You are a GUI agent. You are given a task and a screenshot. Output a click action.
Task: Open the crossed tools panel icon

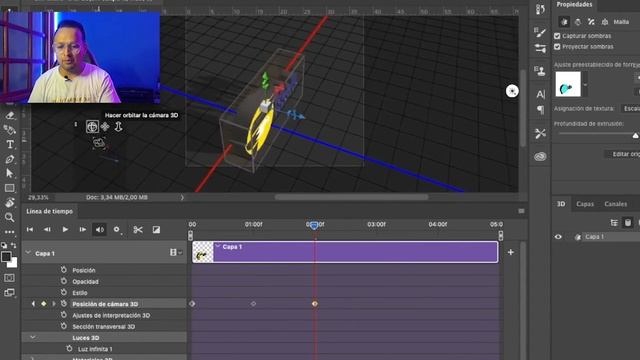(x=540, y=133)
